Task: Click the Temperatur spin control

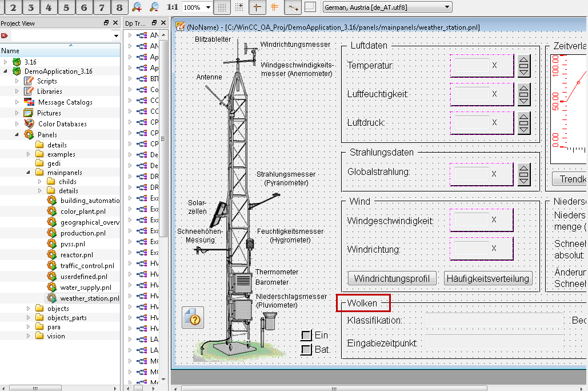Action: click(x=523, y=66)
